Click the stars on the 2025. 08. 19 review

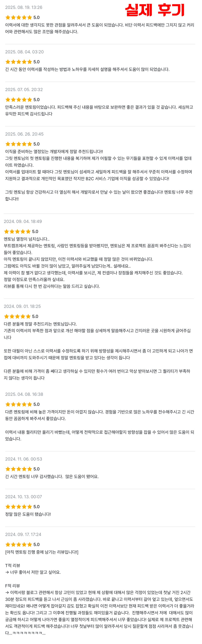click(19, 18)
